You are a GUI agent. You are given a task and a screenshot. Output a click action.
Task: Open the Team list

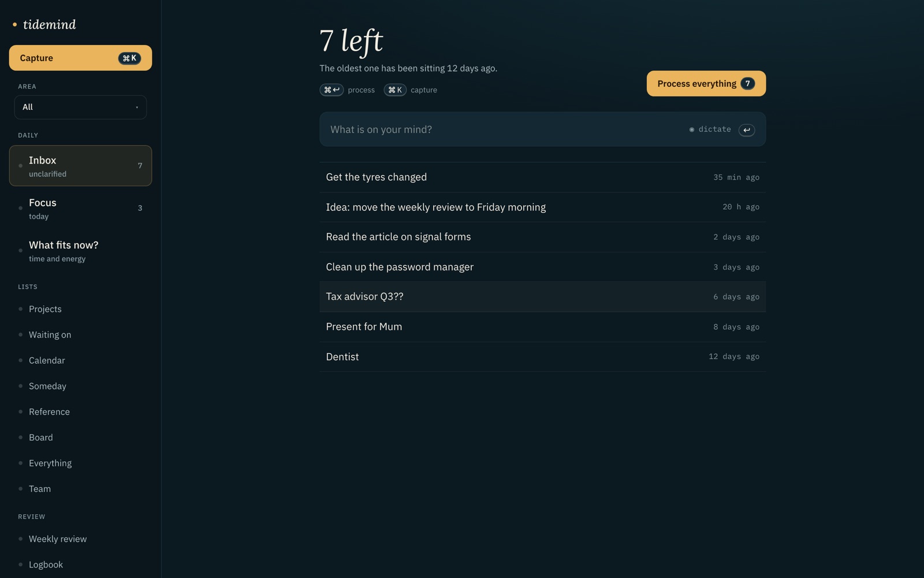pyautogui.click(x=80, y=489)
